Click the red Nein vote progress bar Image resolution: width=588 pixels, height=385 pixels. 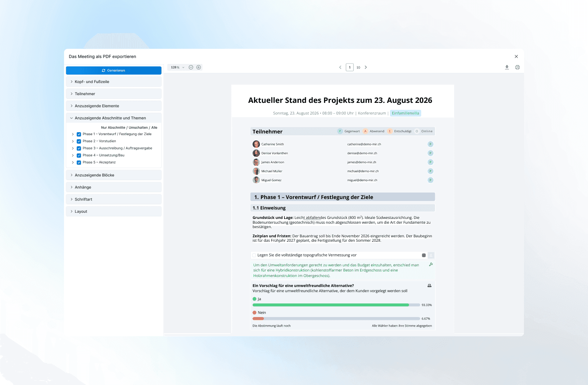(x=336, y=319)
